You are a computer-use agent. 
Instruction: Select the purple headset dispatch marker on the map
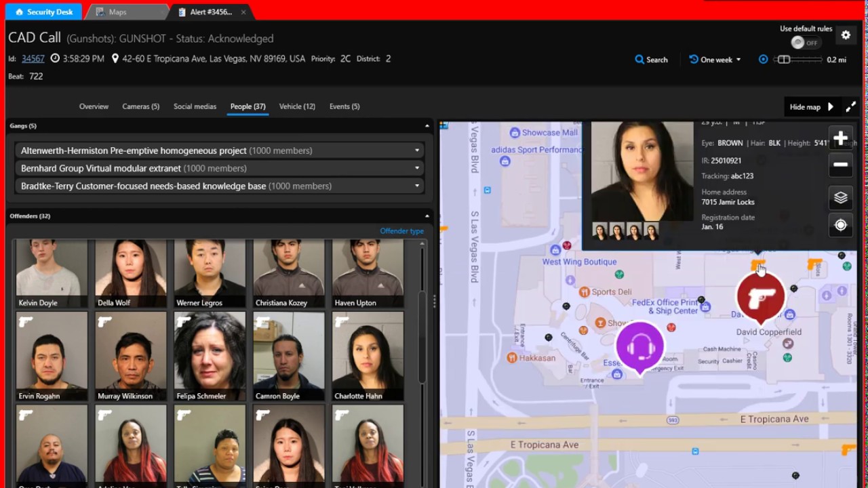click(x=639, y=347)
